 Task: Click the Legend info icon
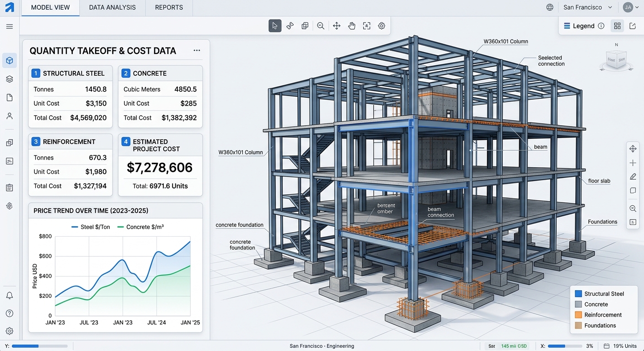[x=601, y=26]
